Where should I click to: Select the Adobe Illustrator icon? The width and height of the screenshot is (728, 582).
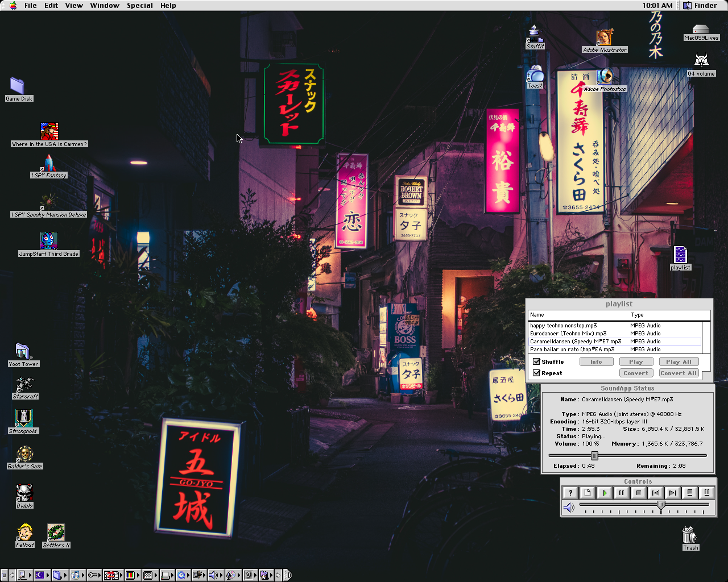[605, 41]
